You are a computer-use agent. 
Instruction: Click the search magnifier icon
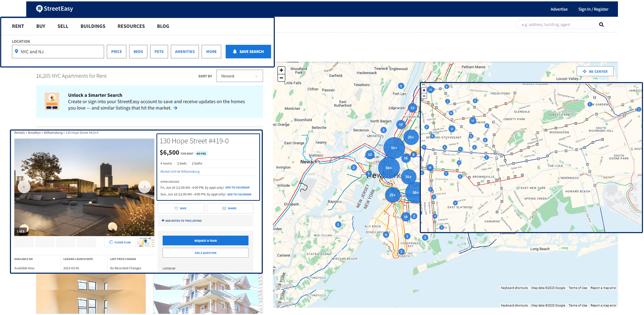pyautogui.click(x=601, y=24)
